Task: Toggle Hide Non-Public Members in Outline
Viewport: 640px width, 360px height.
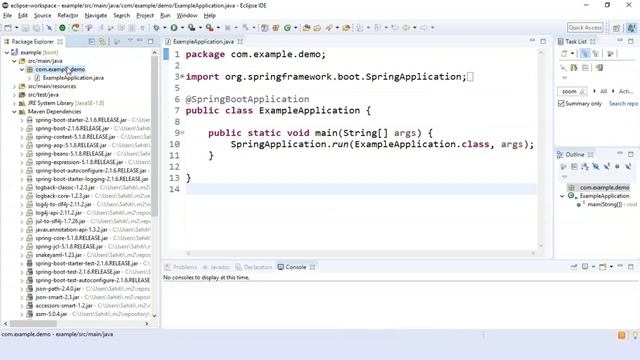Action: [x=617, y=167]
